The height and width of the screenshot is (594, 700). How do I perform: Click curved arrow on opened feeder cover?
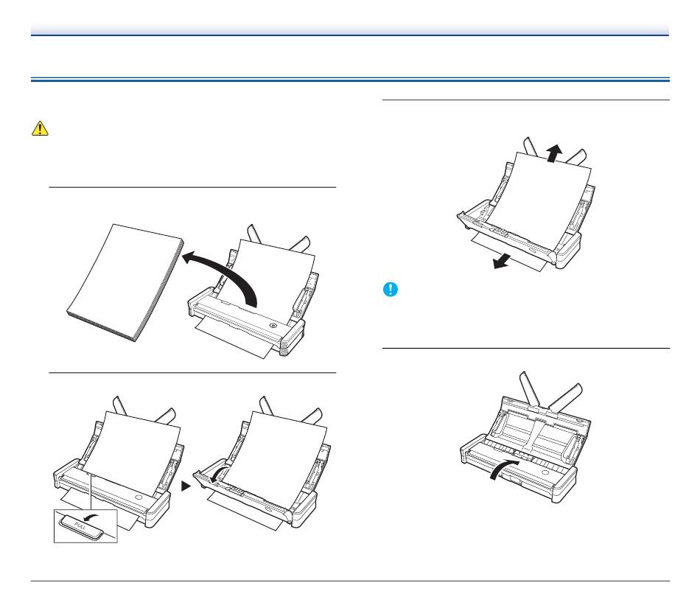pyautogui.click(x=219, y=475)
